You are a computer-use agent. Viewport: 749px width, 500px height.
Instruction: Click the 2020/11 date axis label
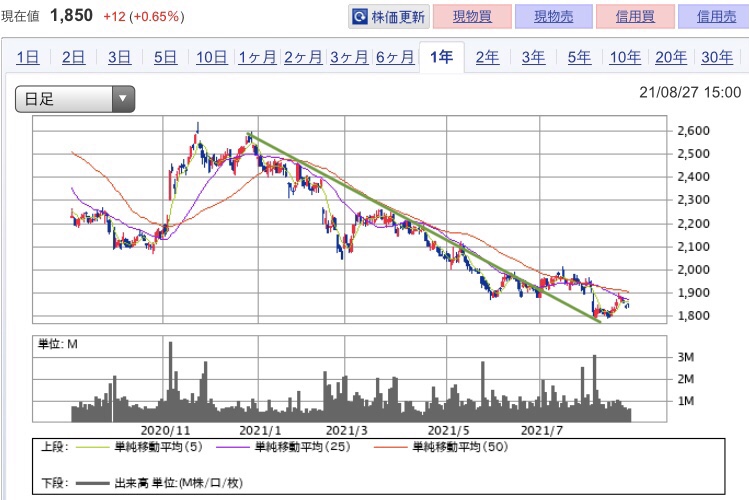click(x=165, y=431)
